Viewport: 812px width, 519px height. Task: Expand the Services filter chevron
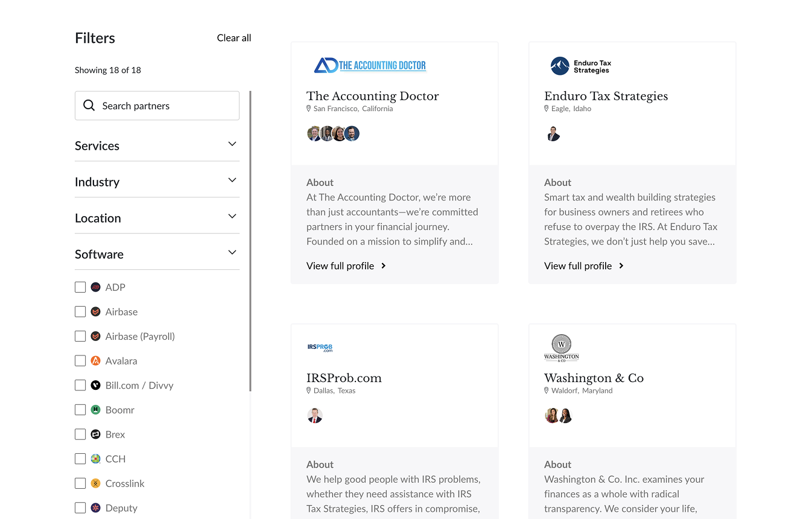[x=232, y=144]
